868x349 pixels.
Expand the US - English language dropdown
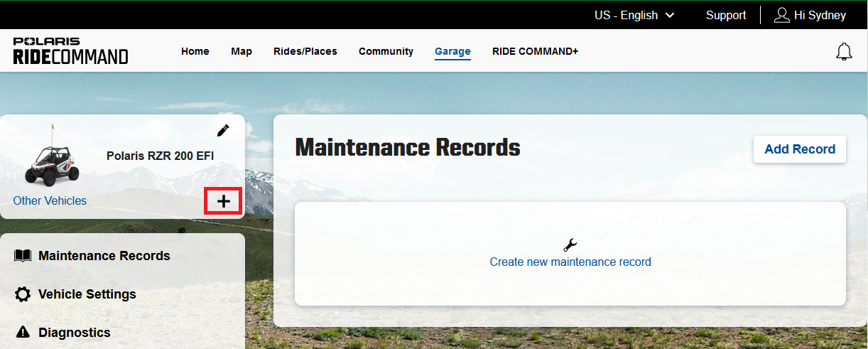pyautogui.click(x=634, y=15)
